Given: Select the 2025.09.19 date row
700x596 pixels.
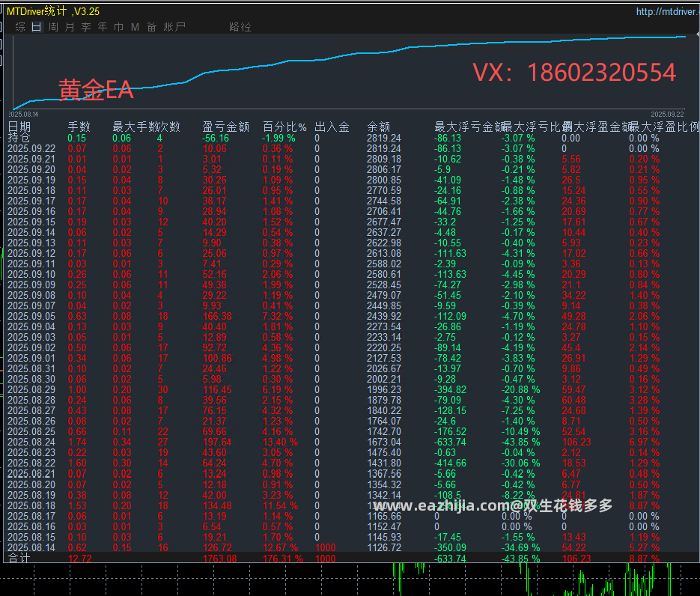Looking at the screenshot, I should coord(31,180).
